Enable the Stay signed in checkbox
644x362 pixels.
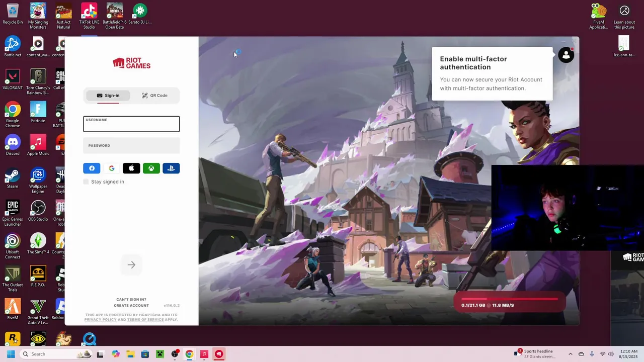pos(86,182)
